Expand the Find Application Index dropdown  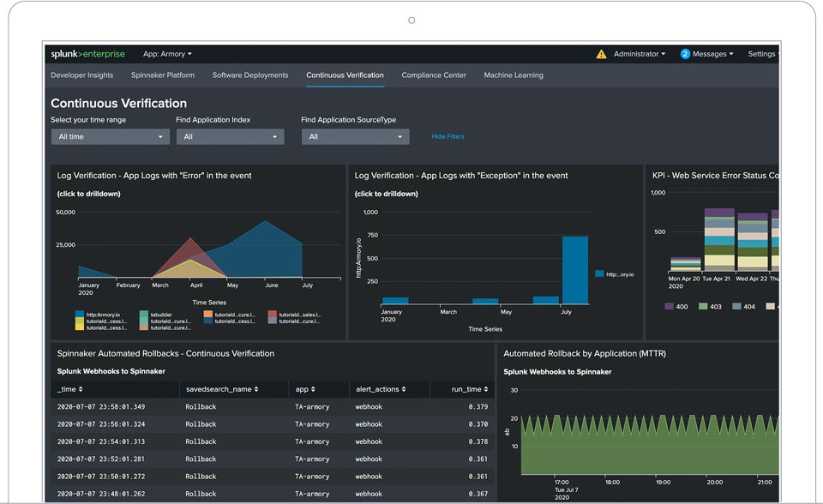(x=230, y=137)
